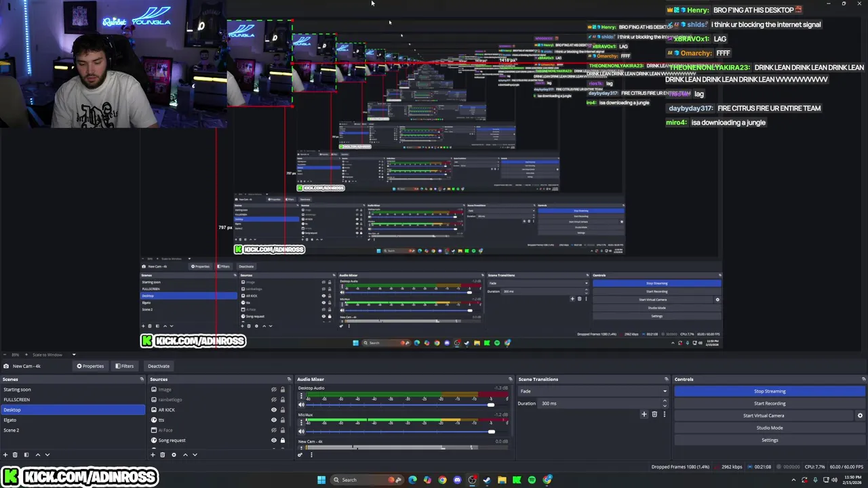Click the taskbar Search box
Screen dimensions: 868x488
[367, 480]
